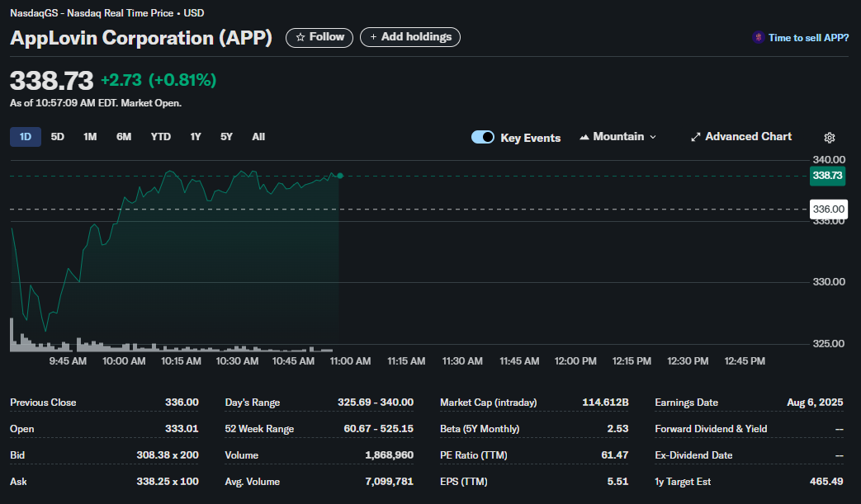
Task: Click the Day's Range label
Action: (253, 403)
